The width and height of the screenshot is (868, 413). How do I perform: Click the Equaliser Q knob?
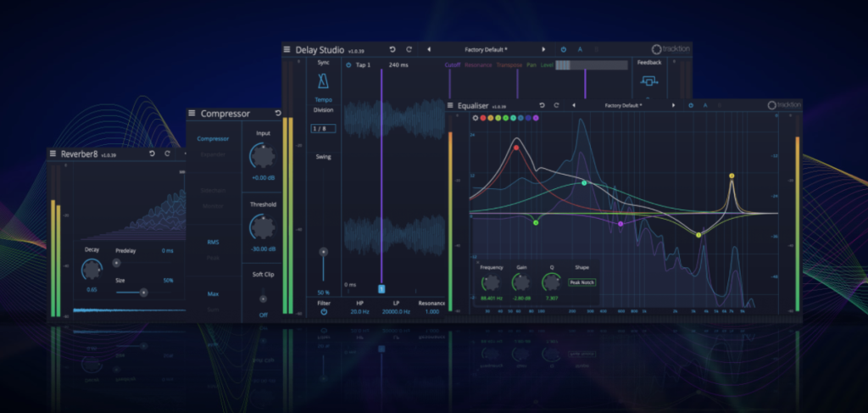551,283
